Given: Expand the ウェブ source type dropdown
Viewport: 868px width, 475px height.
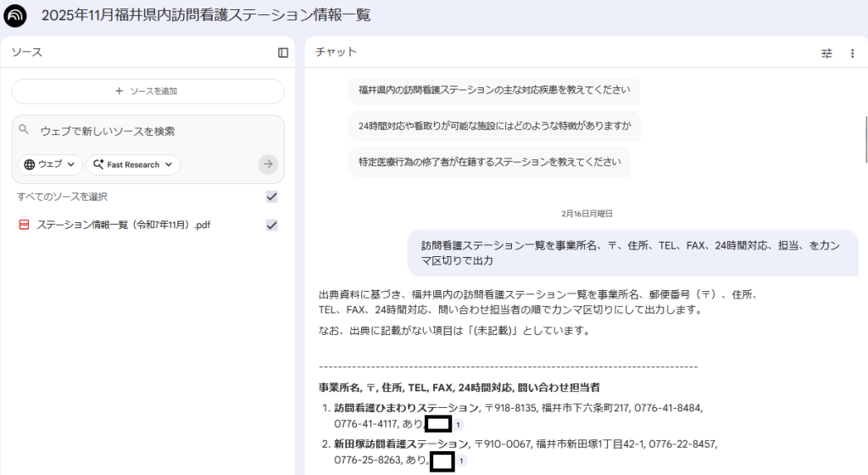Looking at the screenshot, I should click(51, 165).
